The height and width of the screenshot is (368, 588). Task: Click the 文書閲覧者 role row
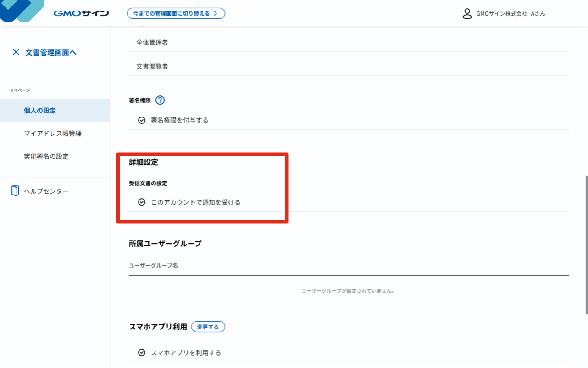(x=152, y=67)
